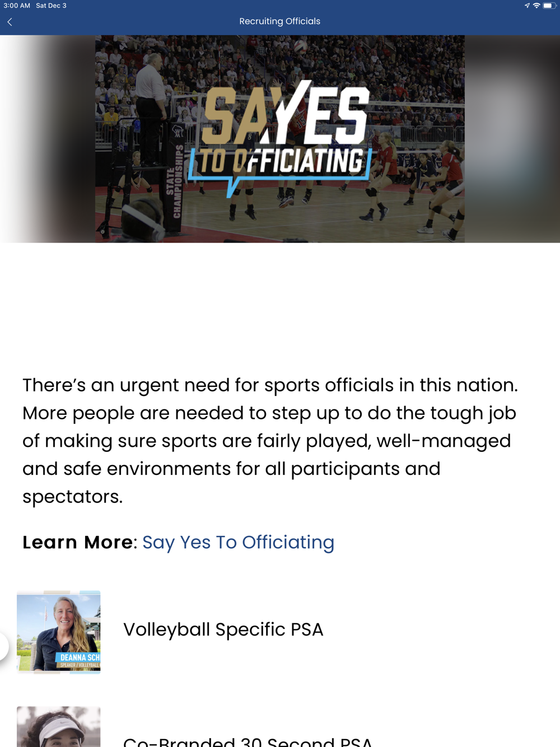This screenshot has width=560, height=747.
Task: Select the Co-Branded 30 Second PSA title
Action: 248,741
